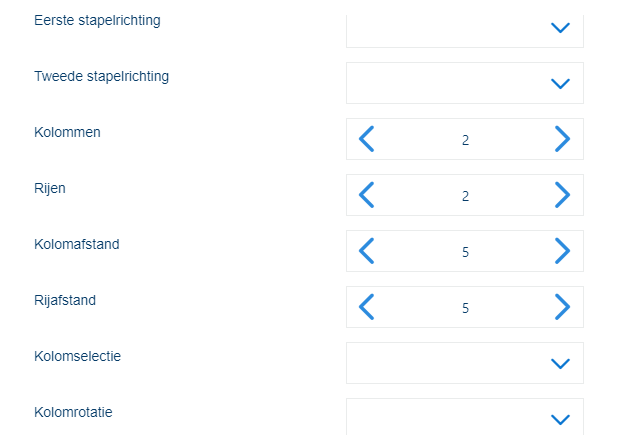This screenshot has width=629, height=435.
Task: Click the Kolommen label text
Action: pyautogui.click(x=67, y=132)
